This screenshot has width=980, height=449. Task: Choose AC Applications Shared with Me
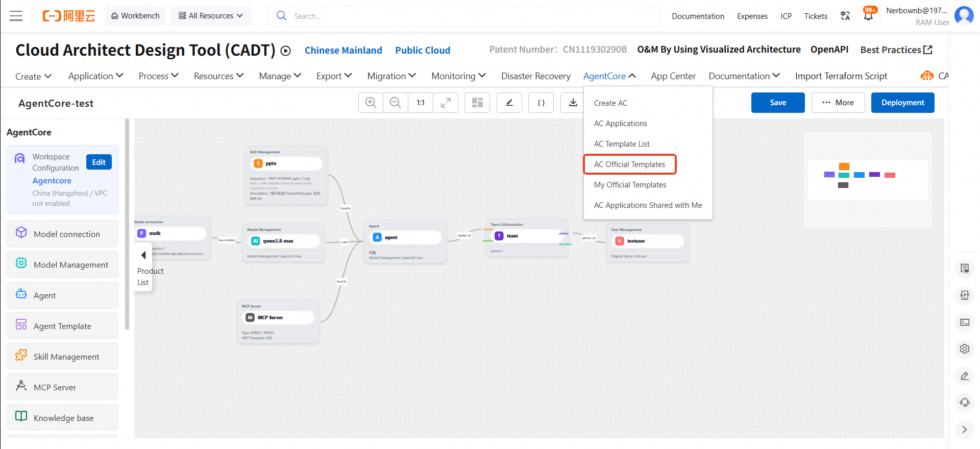(648, 205)
